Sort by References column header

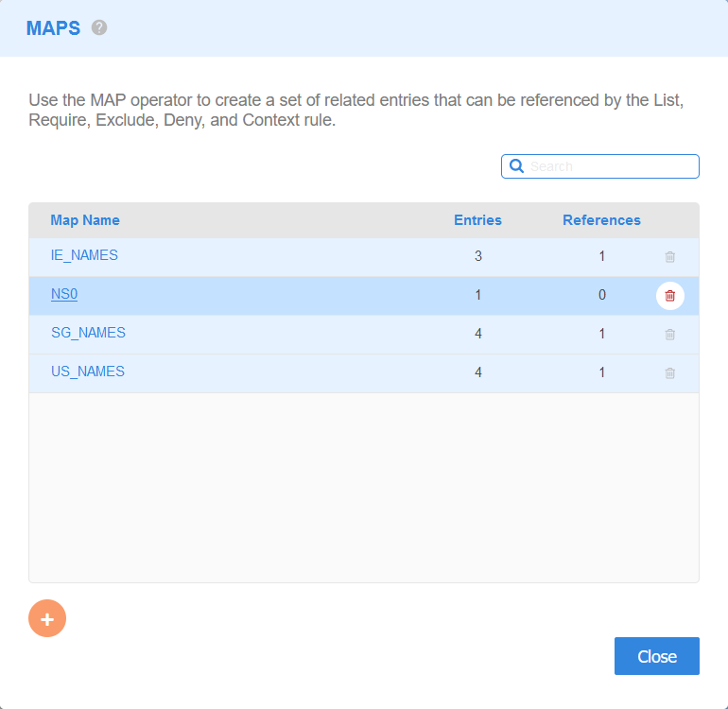point(601,220)
